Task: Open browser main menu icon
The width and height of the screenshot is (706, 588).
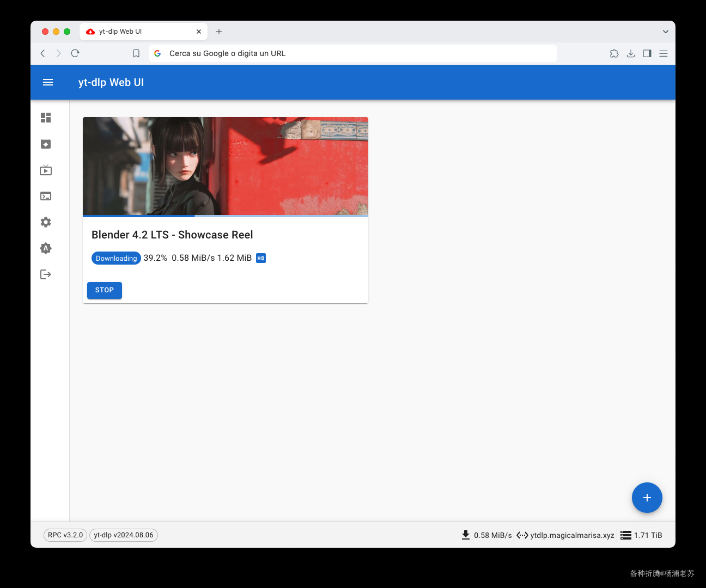Action: point(664,53)
